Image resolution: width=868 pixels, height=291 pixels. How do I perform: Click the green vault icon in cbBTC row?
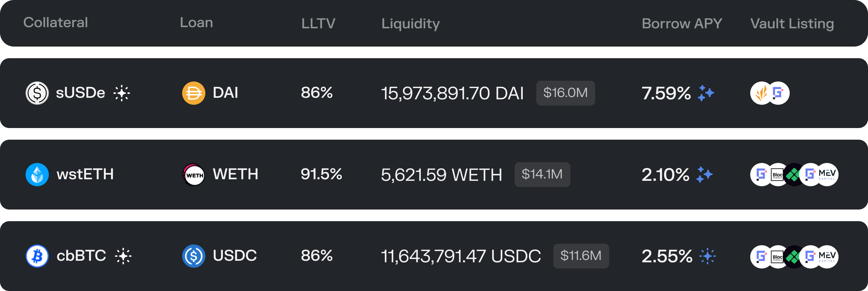tap(794, 256)
